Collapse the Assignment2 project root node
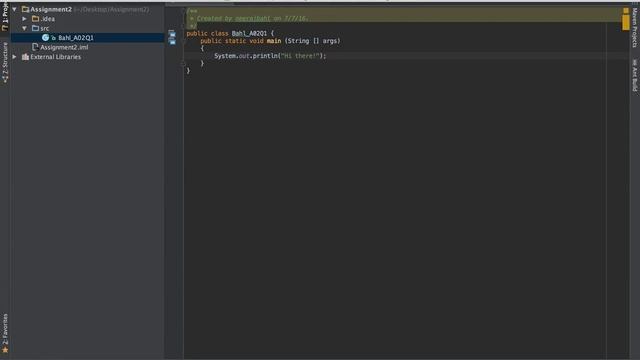The width and height of the screenshot is (640, 360). 14,9
